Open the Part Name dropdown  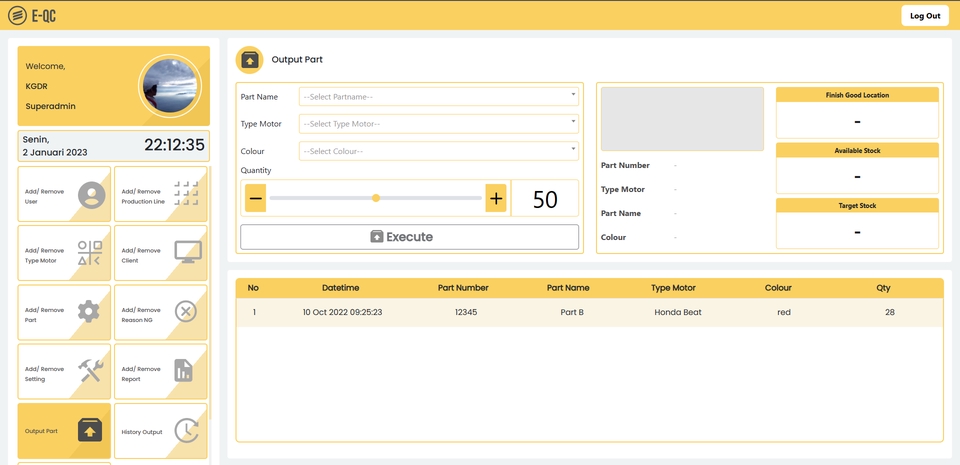tap(438, 97)
